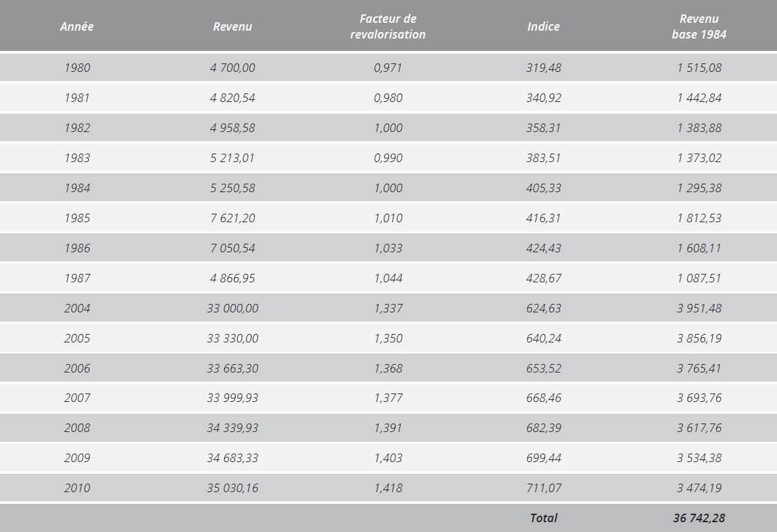Select the year cell 1986
Screen dimensions: 777x532
pyautogui.click(x=77, y=248)
